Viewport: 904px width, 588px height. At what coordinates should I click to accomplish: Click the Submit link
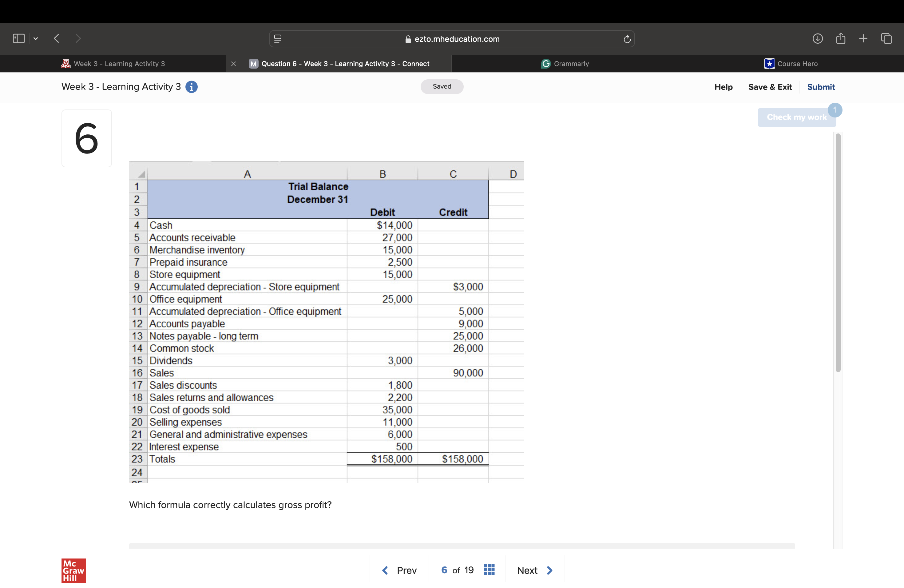821,87
